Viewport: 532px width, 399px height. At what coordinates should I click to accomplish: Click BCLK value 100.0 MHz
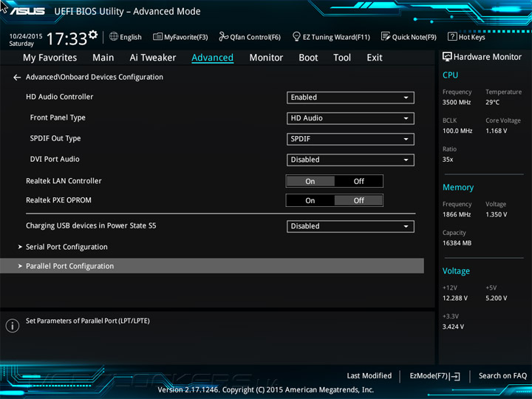457,131
